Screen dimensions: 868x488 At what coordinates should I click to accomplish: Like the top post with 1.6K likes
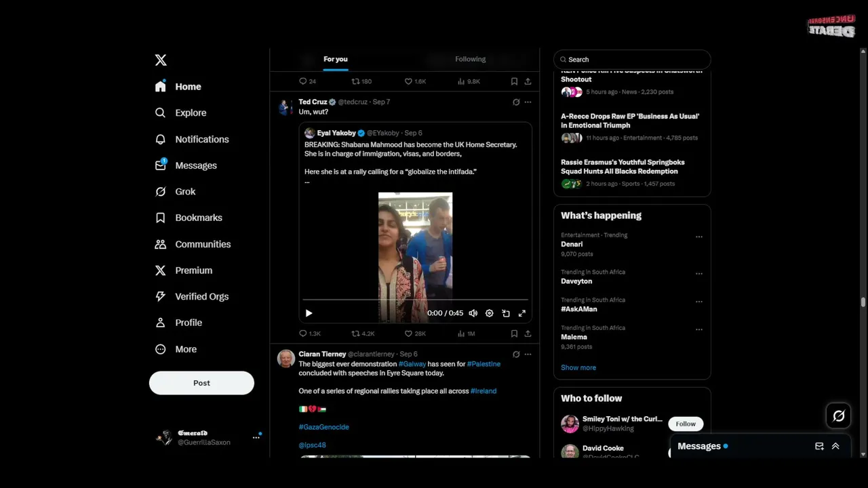click(x=415, y=81)
